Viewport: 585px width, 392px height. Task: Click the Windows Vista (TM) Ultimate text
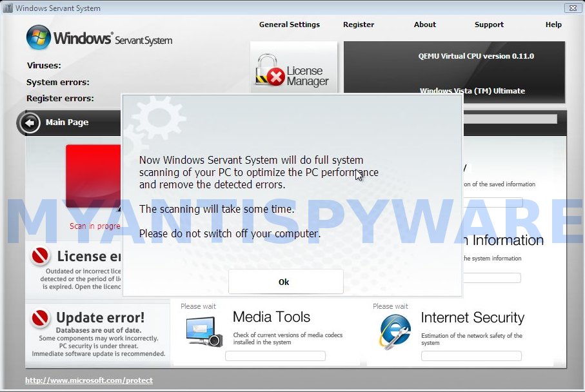point(472,91)
